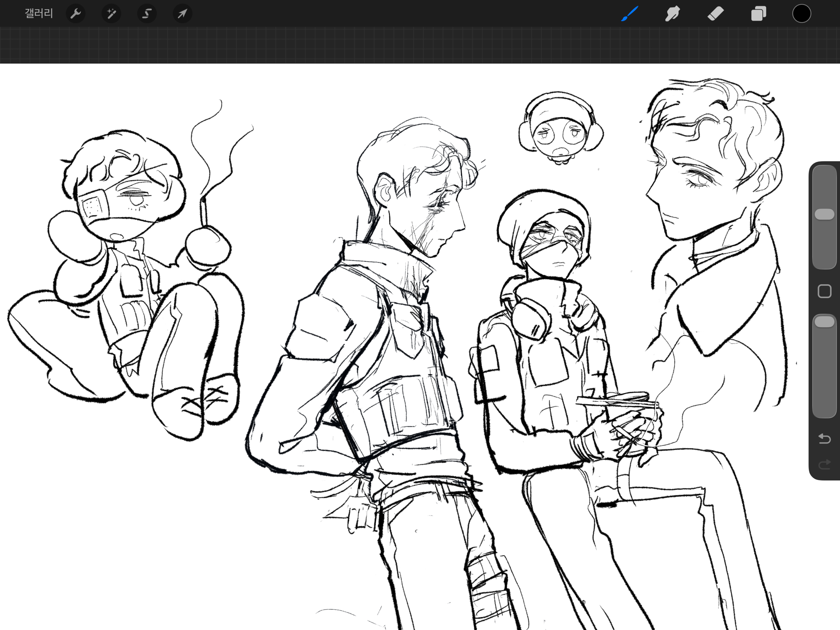Click the burning cigarette in the left sketch
840x630 pixels.
(x=204, y=212)
